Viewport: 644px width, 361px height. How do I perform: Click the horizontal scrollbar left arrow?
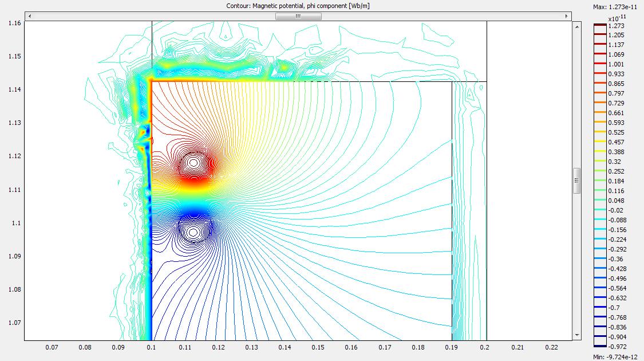pos(29,17)
